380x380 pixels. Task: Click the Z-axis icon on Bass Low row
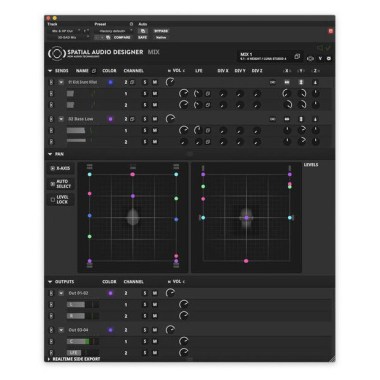(x=315, y=119)
